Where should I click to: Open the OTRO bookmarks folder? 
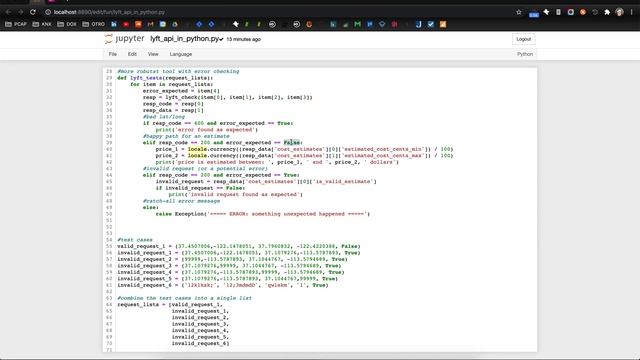93,24
